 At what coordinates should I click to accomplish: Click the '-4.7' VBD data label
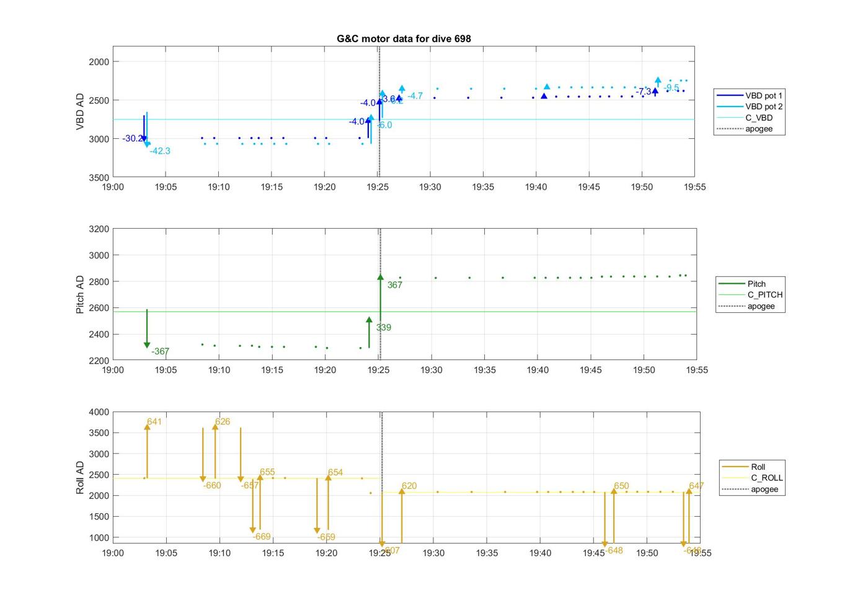pos(415,95)
